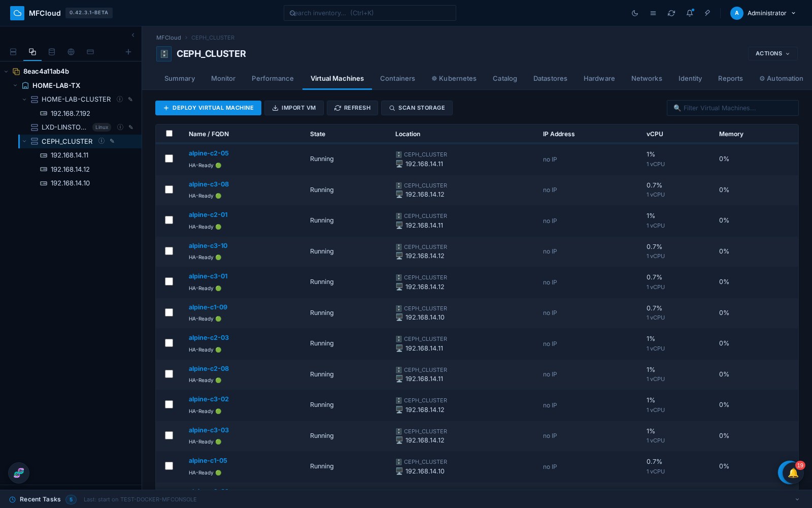Toggle dark mode moon icon
This screenshot has height=508, width=812.
coord(635,13)
